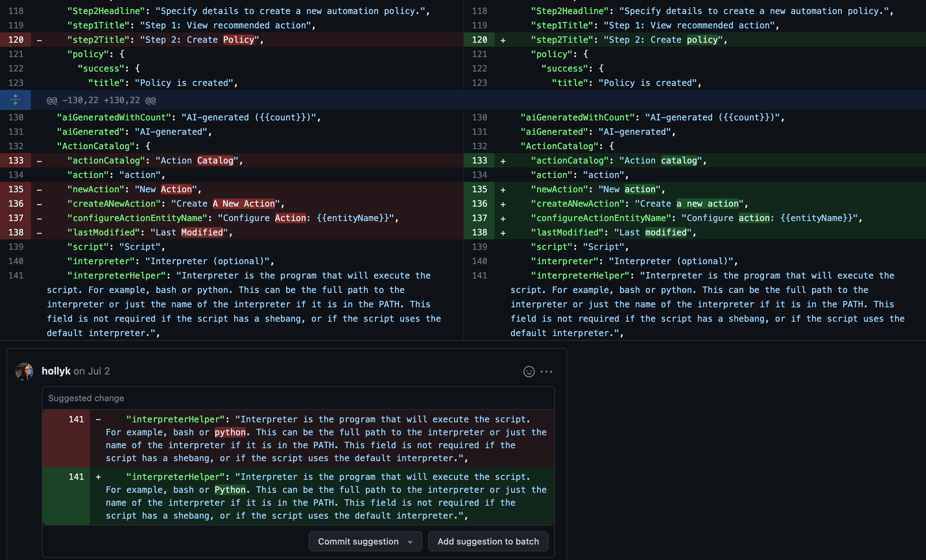
Task: Click the minus marker on removed line 136
Action: click(x=40, y=204)
